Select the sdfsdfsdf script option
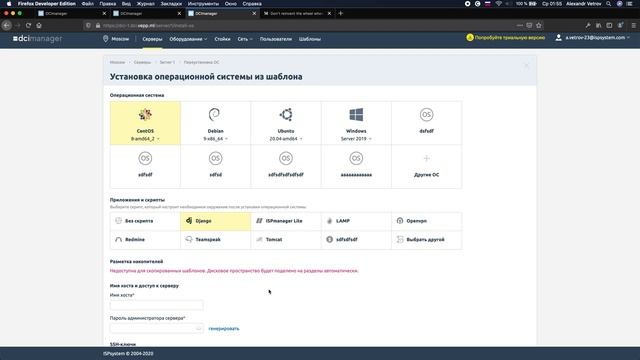The width and height of the screenshot is (640, 360). click(x=356, y=240)
